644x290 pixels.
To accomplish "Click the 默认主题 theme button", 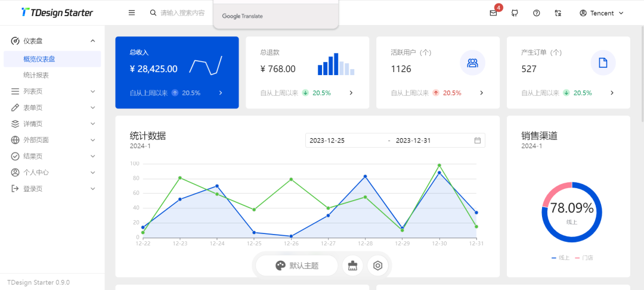I will pos(297,266).
